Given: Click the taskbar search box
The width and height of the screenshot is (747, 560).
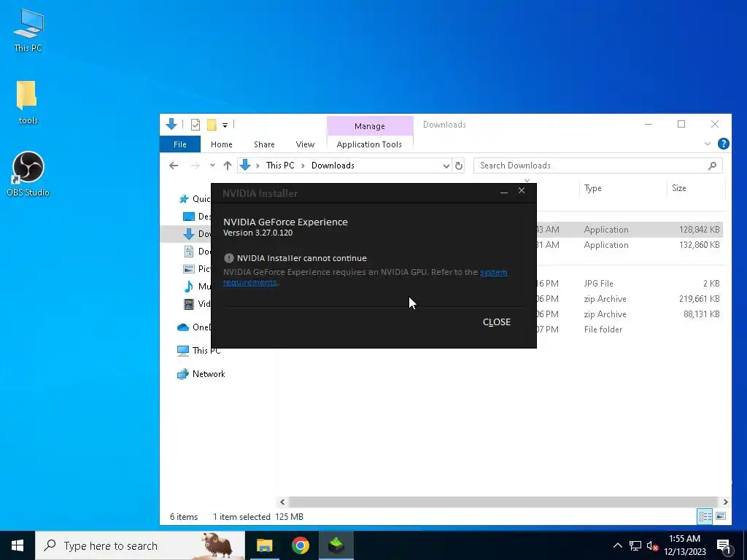Looking at the screenshot, I should point(140,545).
